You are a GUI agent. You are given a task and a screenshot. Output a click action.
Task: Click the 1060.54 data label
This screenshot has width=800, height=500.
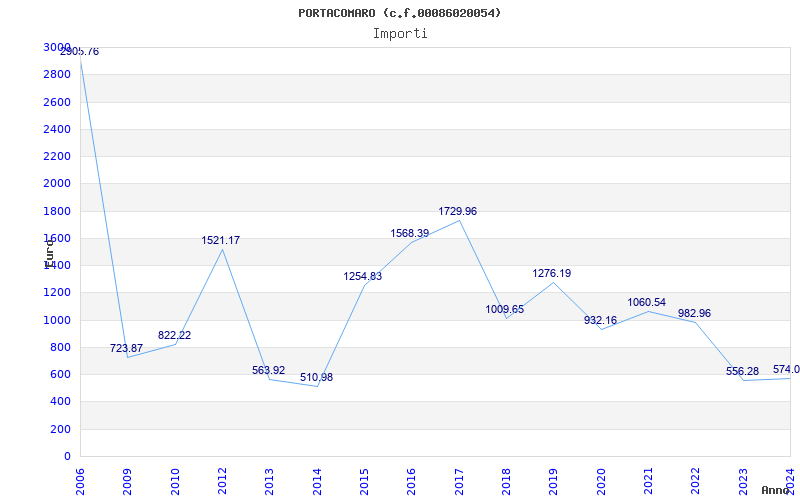click(646, 303)
